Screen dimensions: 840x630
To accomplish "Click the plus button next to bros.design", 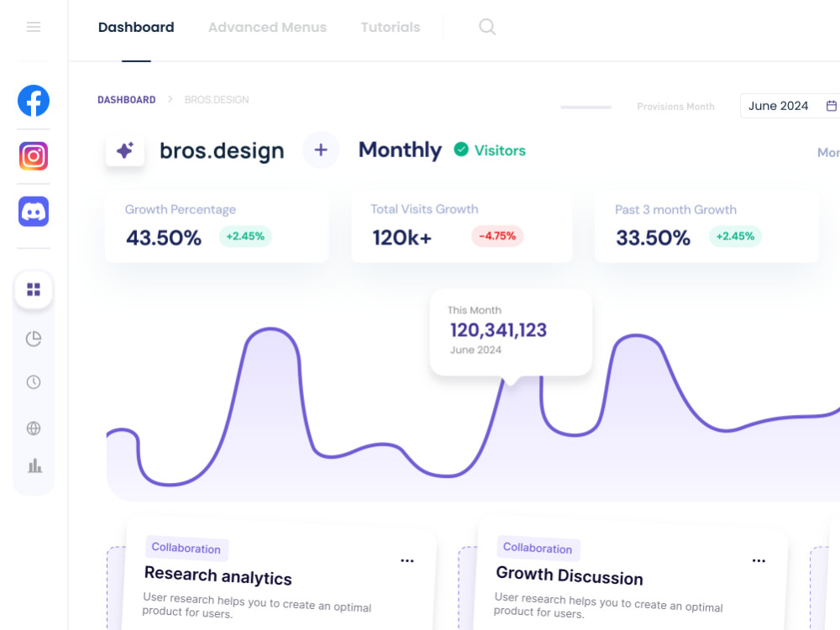I will 320,150.
